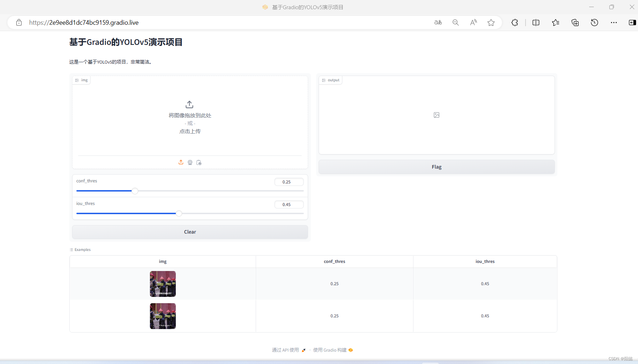Click conf_thres 0.25 in second example row
This screenshot has width=638, height=364.
[x=335, y=316]
